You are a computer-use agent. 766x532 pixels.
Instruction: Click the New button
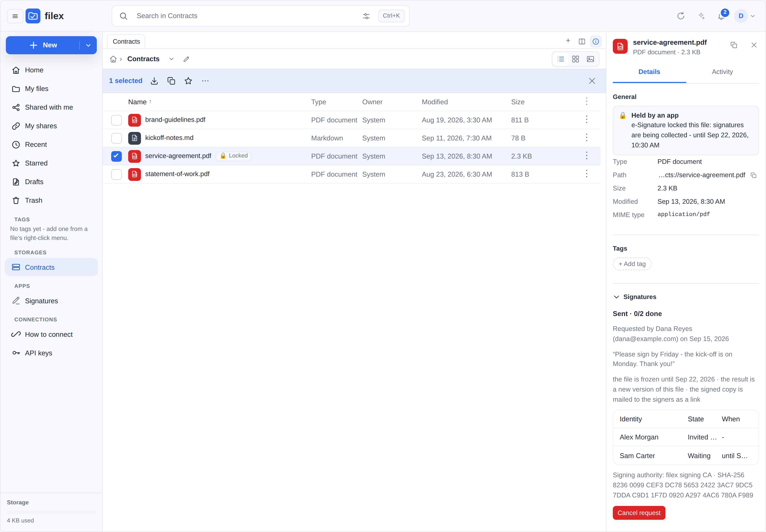coord(43,45)
